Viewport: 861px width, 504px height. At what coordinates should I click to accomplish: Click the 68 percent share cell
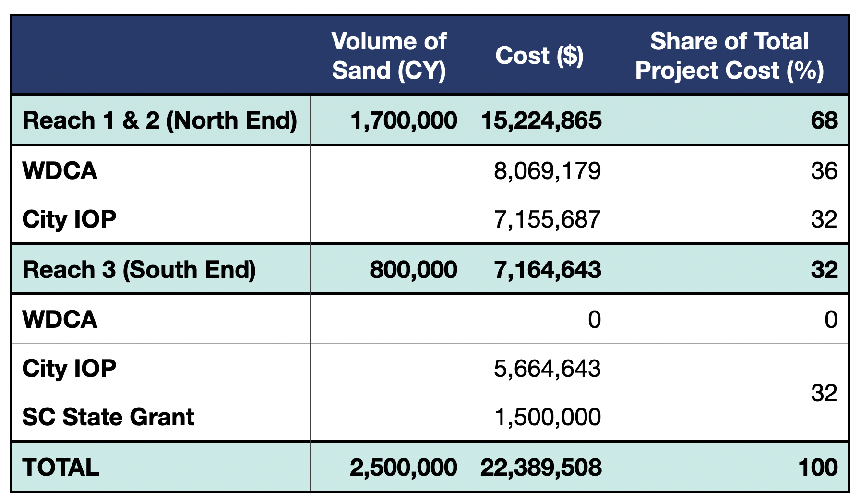click(730, 120)
